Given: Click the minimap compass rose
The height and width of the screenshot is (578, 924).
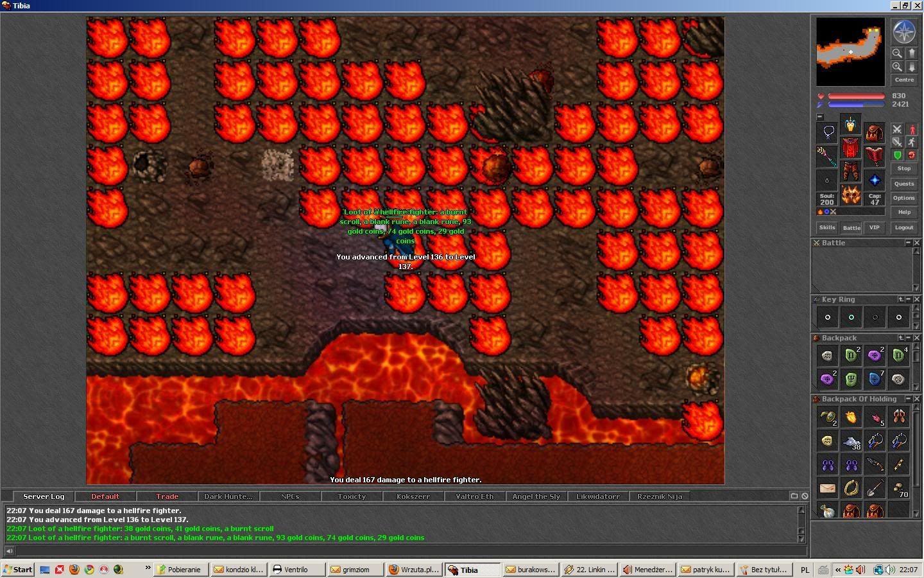Looking at the screenshot, I should coord(904,32).
